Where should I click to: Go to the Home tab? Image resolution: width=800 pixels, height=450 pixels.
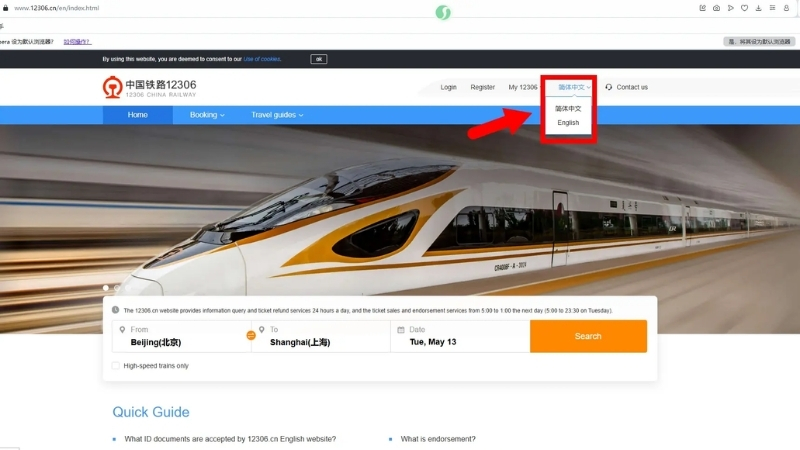[138, 115]
